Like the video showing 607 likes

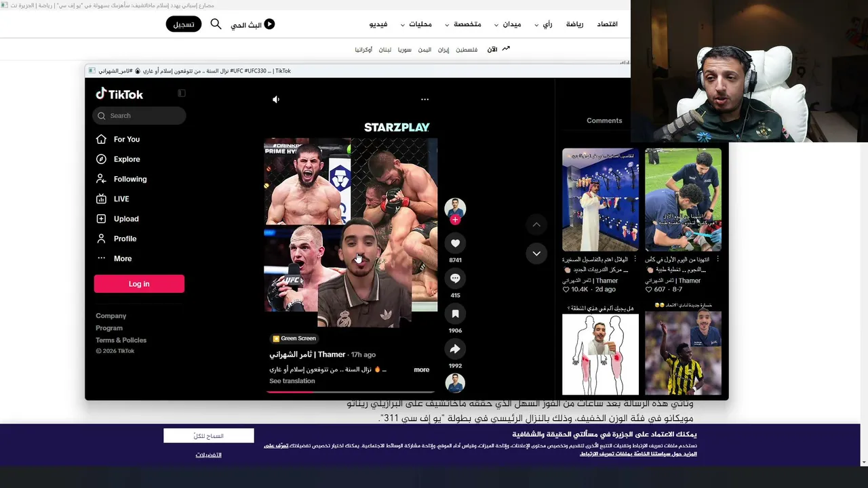point(649,289)
